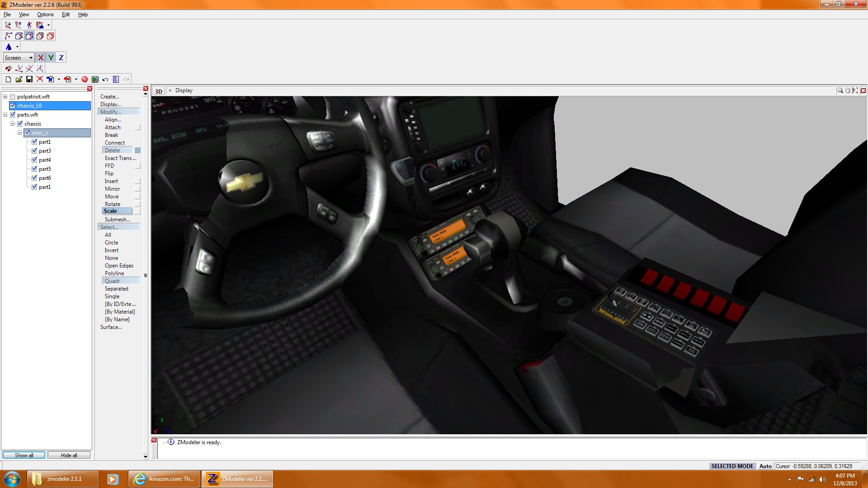Expand the polpatriot.wft tree node
The width and height of the screenshot is (868, 488).
[5, 97]
